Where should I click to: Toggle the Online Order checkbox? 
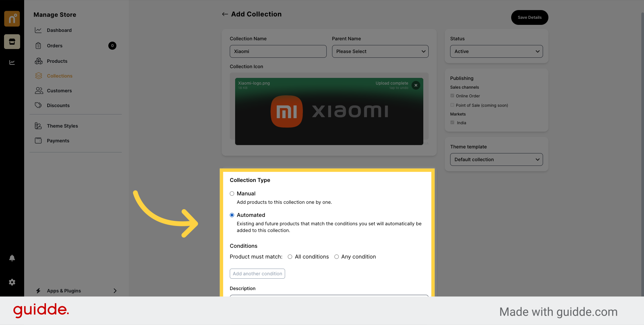pyautogui.click(x=452, y=96)
